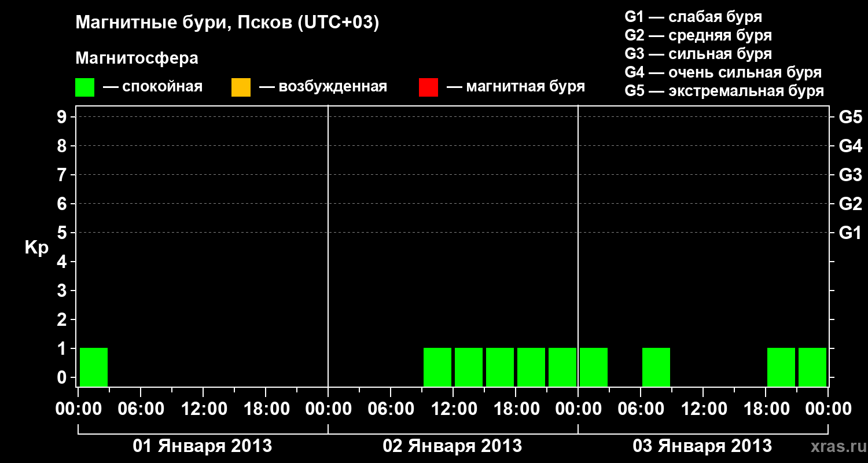
Task: Click the '— магнитная буря' legend label
Action: 516,87
